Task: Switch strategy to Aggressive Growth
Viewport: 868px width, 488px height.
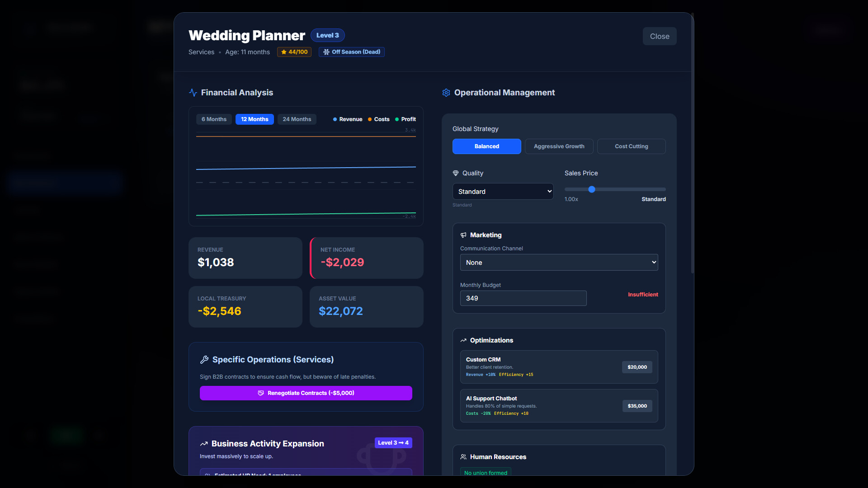Action: [x=559, y=146]
